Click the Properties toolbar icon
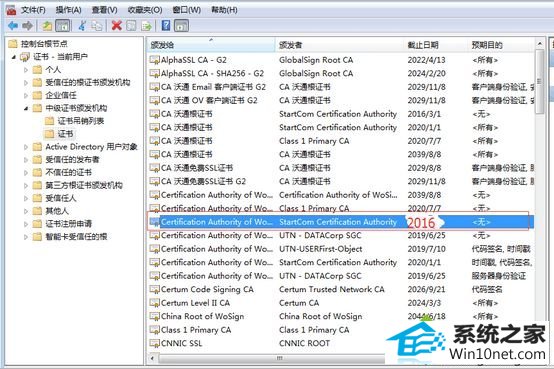Image resolution: width=554 pixels, height=369 pixels. coord(131,25)
